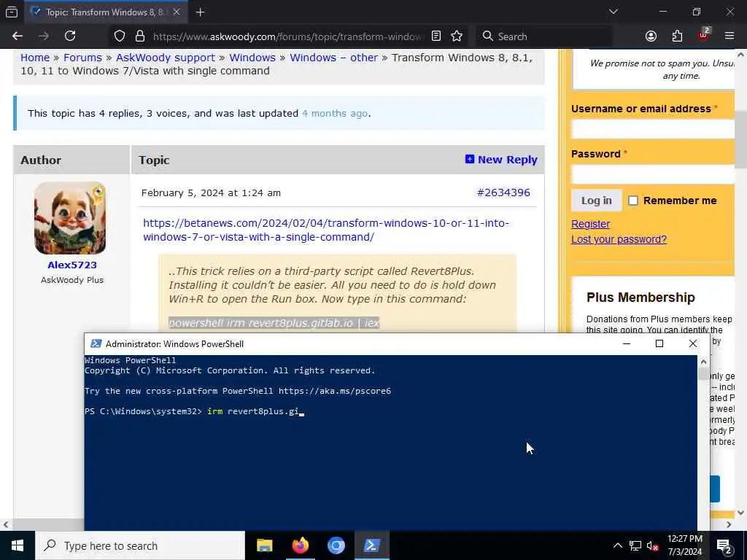
Task: Switch to Firefox on taskbar
Action: pyautogui.click(x=300, y=545)
